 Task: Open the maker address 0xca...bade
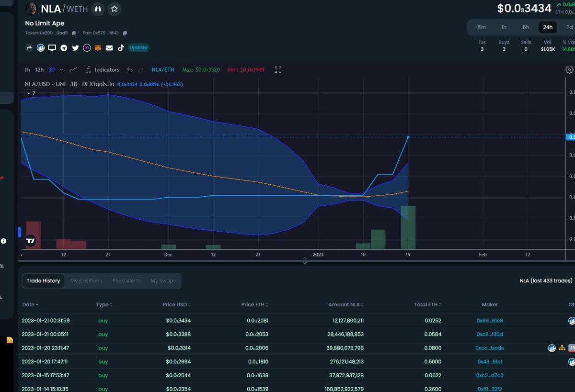pyautogui.click(x=490, y=348)
